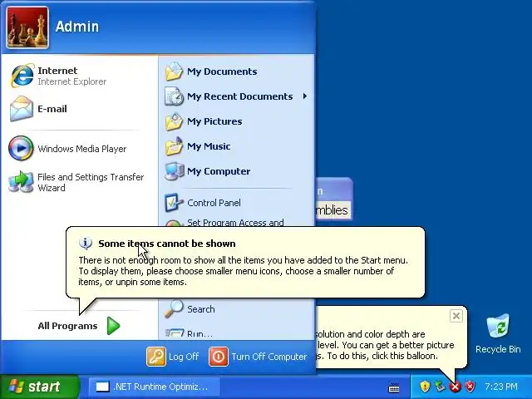Click All Programs label
Image resolution: width=532 pixels, height=399 pixels.
[67, 326]
